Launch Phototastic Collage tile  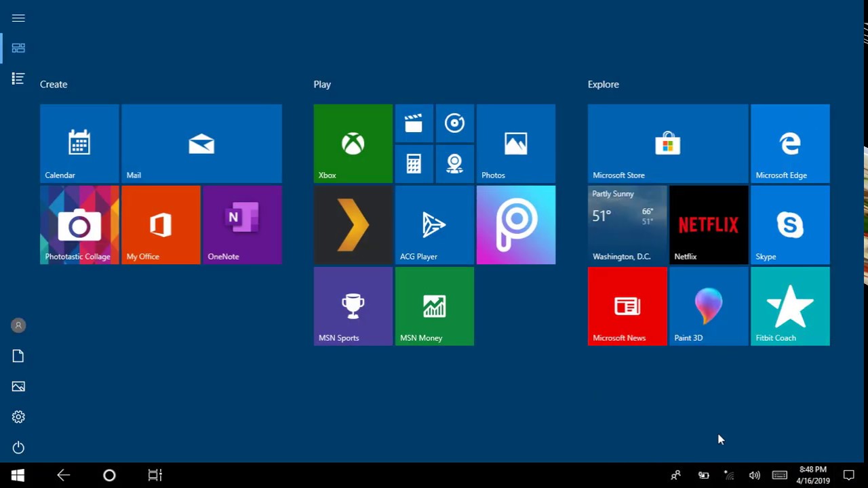pos(79,225)
